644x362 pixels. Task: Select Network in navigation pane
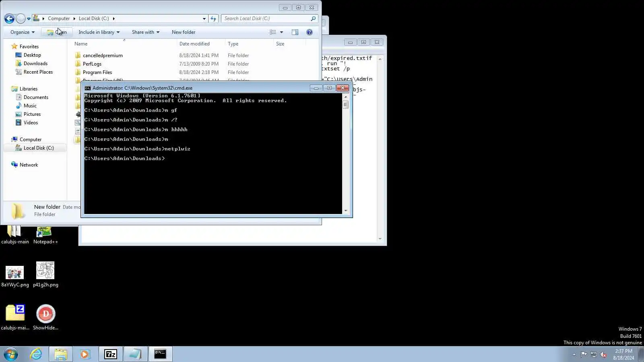[x=29, y=165]
